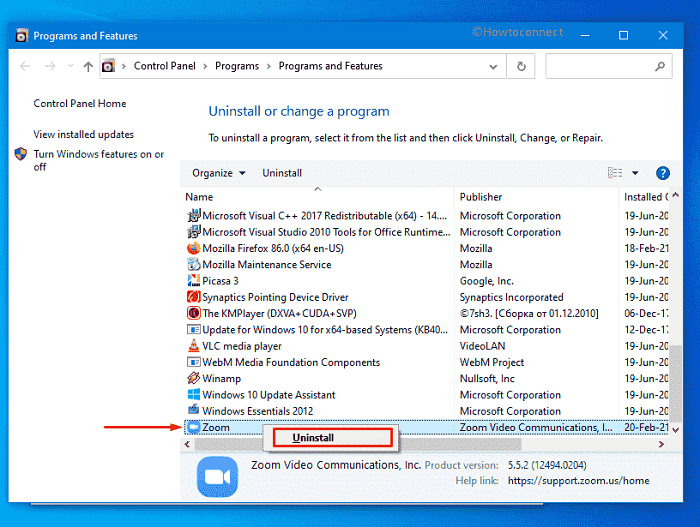Select the Mozilla Firefox 86.0 row text
The image size is (700, 527).
(273, 248)
